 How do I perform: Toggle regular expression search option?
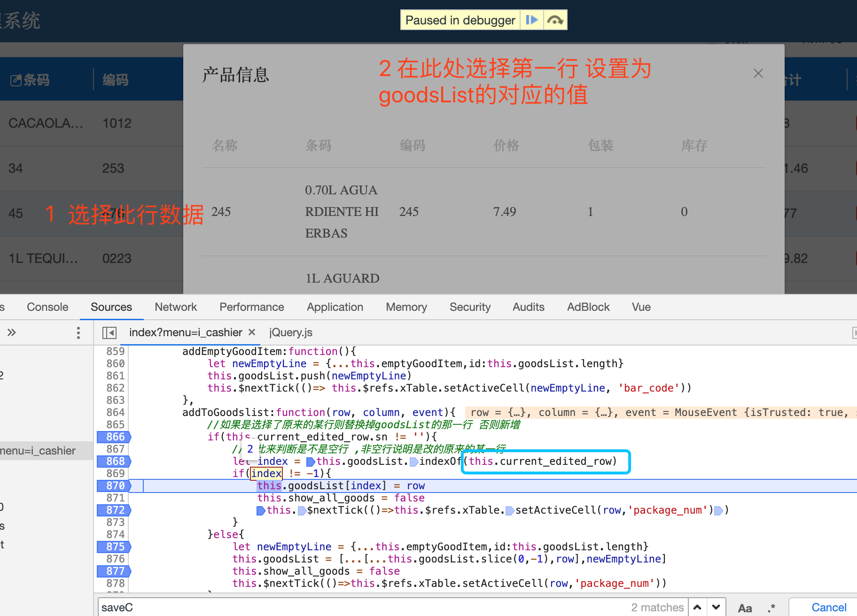[771, 608]
